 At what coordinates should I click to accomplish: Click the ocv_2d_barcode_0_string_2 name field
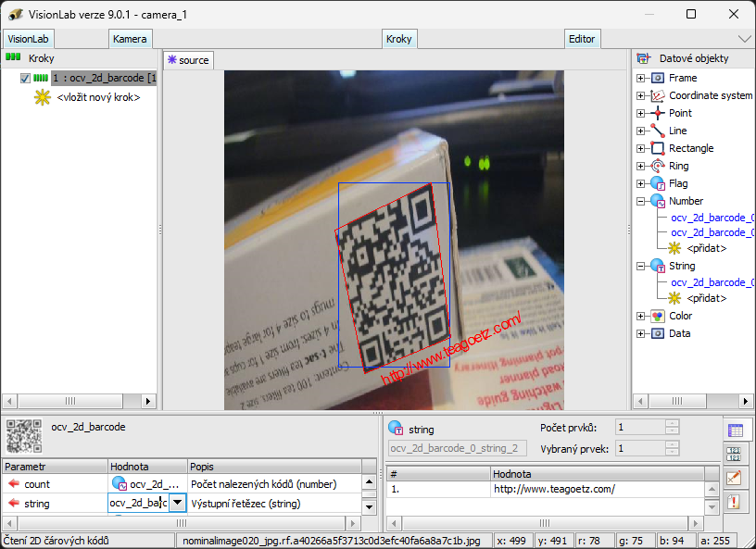(x=457, y=449)
